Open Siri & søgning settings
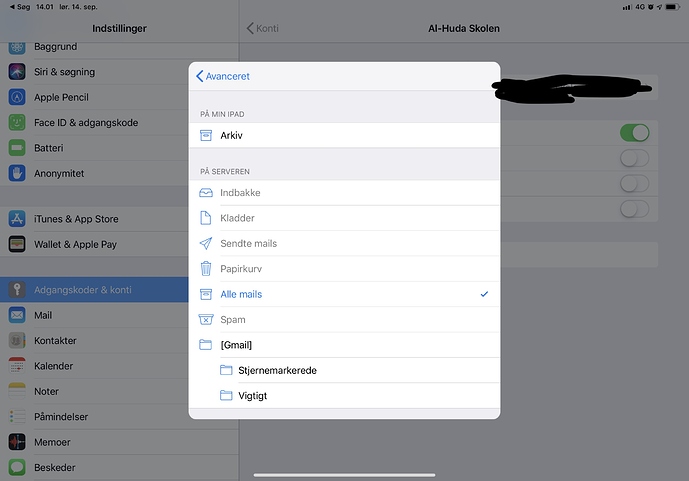The height and width of the screenshot is (481, 689). coord(94,72)
